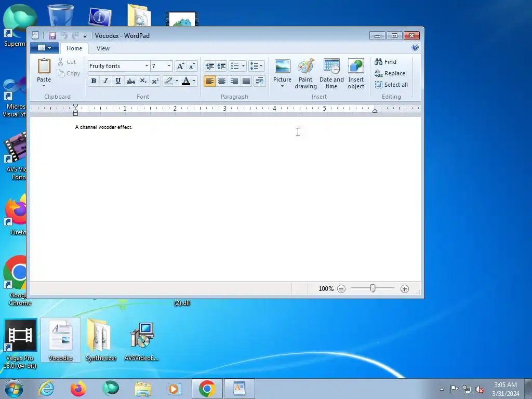Expand the font size dropdown arrow
This screenshot has height=399, width=532.
(169, 66)
